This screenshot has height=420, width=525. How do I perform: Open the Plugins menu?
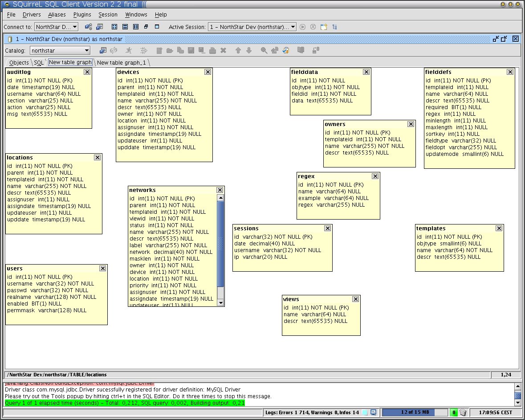[x=82, y=15]
